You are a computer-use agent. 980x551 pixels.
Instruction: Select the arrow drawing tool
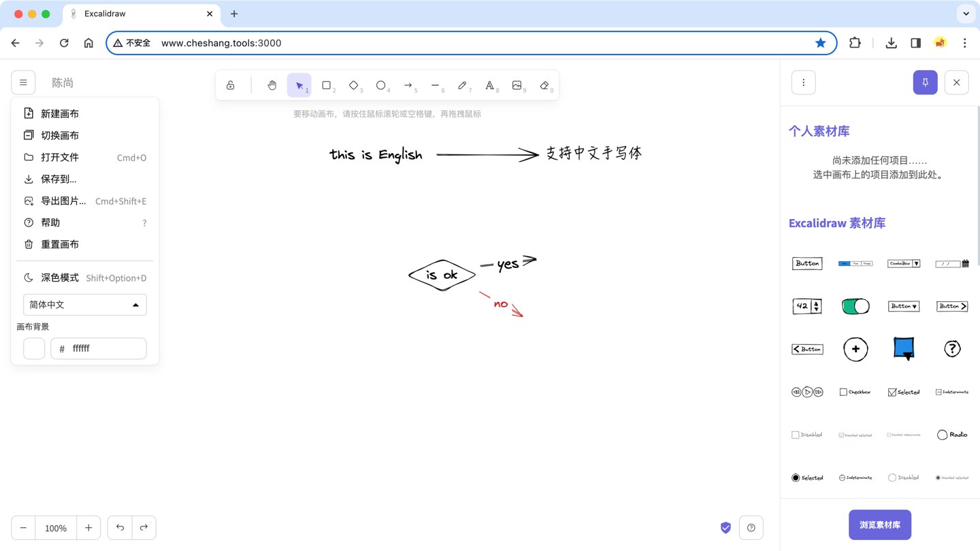point(408,85)
